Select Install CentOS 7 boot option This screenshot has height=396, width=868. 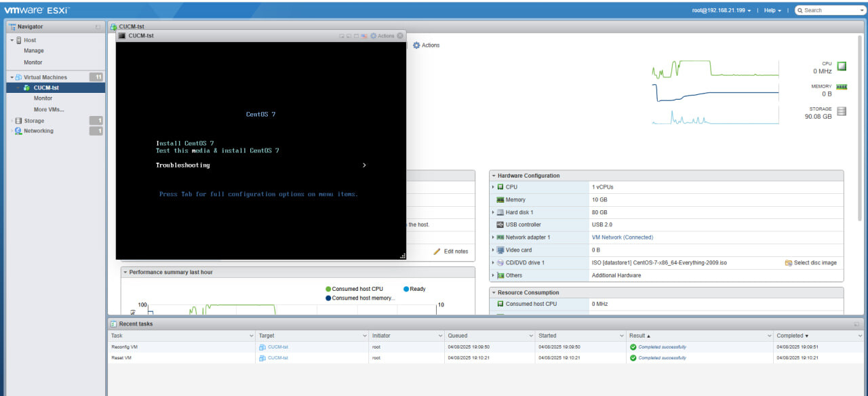[x=185, y=143]
